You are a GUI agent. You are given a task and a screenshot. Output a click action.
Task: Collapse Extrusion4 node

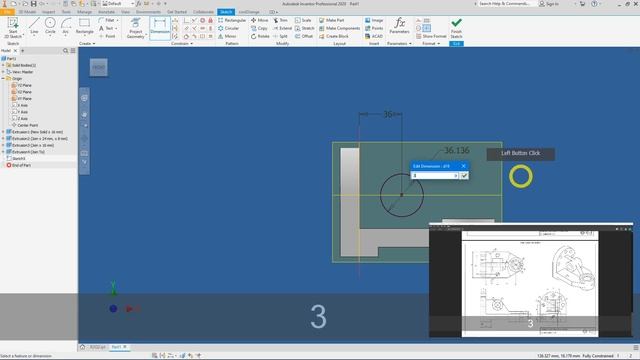(3, 152)
